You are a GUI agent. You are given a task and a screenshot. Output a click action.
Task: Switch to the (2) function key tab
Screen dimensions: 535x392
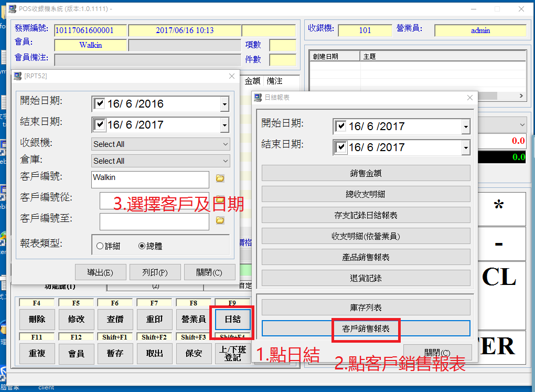(x=156, y=287)
